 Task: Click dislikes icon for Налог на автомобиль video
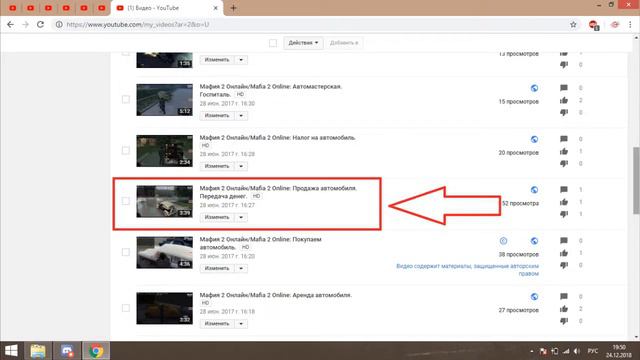click(564, 163)
